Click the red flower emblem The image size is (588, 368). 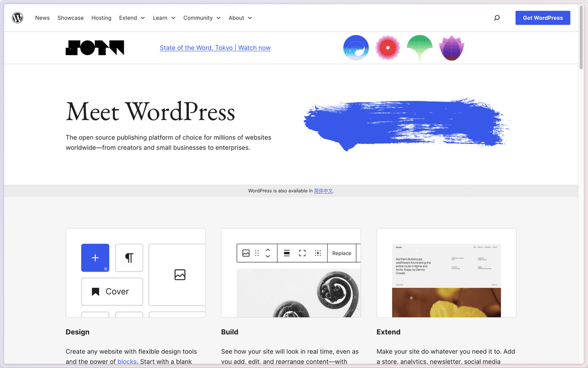point(388,48)
